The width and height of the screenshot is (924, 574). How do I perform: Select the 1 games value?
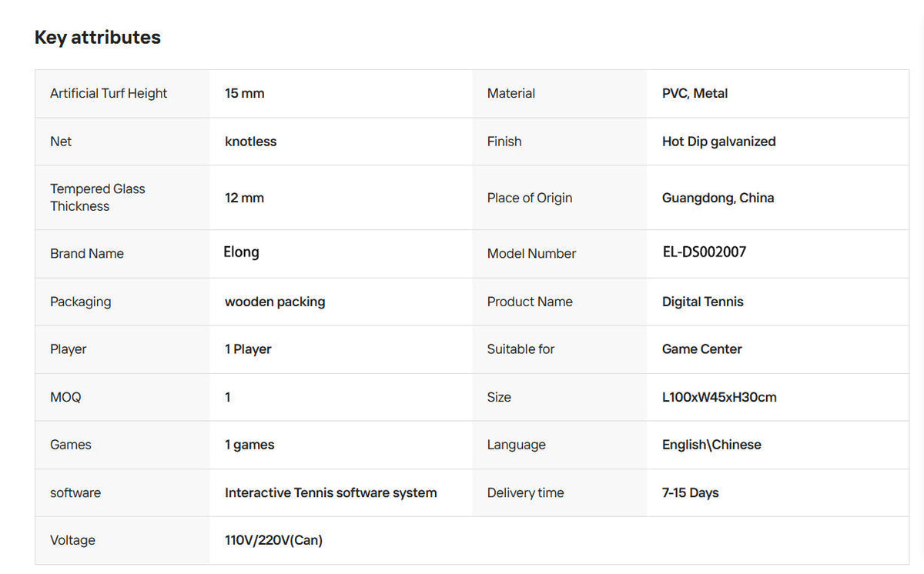(249, 445)
